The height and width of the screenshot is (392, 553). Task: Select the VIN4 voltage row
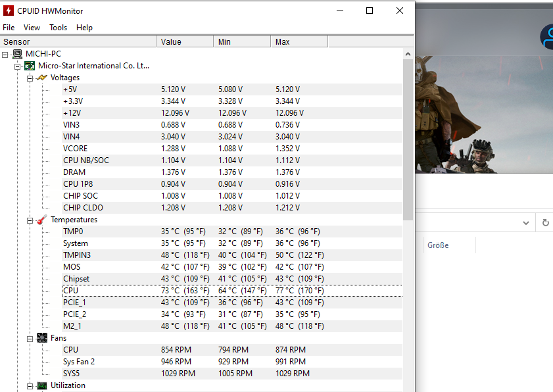coord(232,137)
